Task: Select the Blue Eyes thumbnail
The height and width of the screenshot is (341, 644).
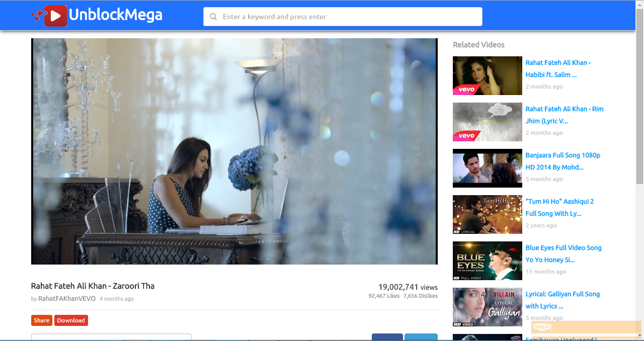Action: [488, 261]
